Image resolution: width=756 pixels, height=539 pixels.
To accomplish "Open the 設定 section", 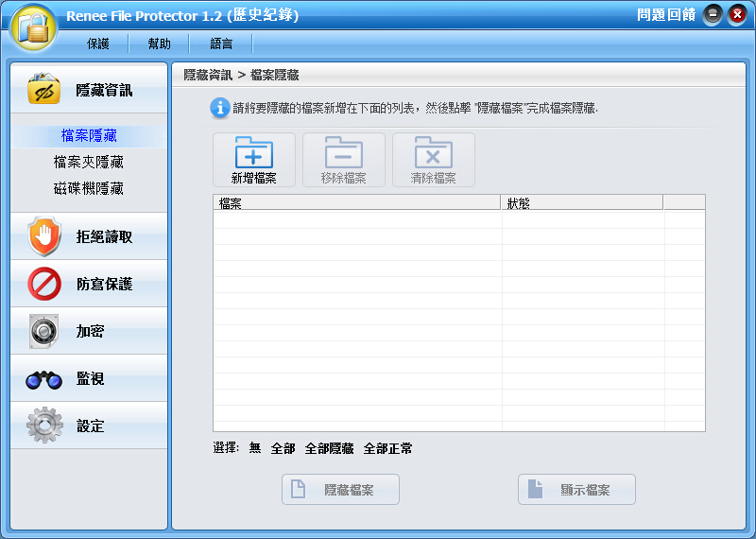I will (x=89, y=426).
